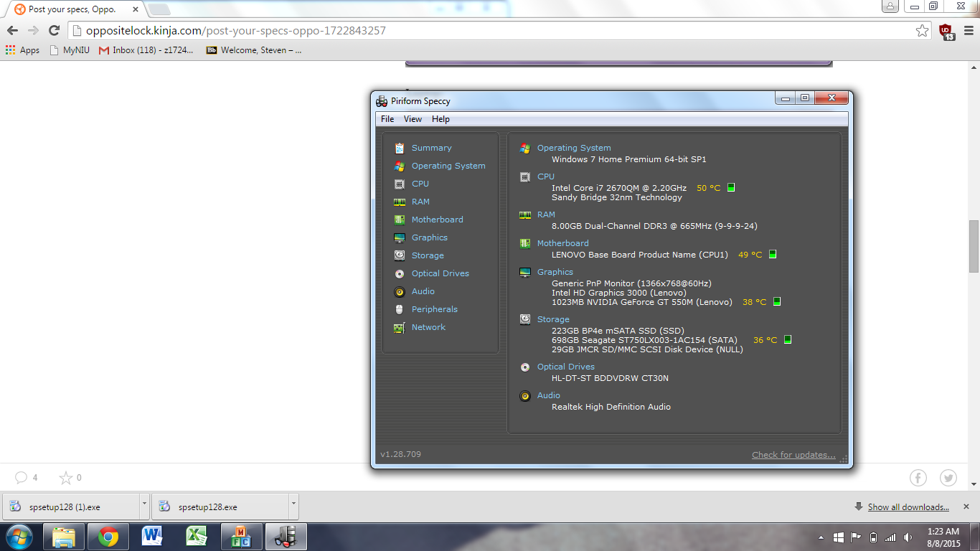
Task: Bookmark this page with the star icon
Action: pyautogui.click(x=923, y=31)
